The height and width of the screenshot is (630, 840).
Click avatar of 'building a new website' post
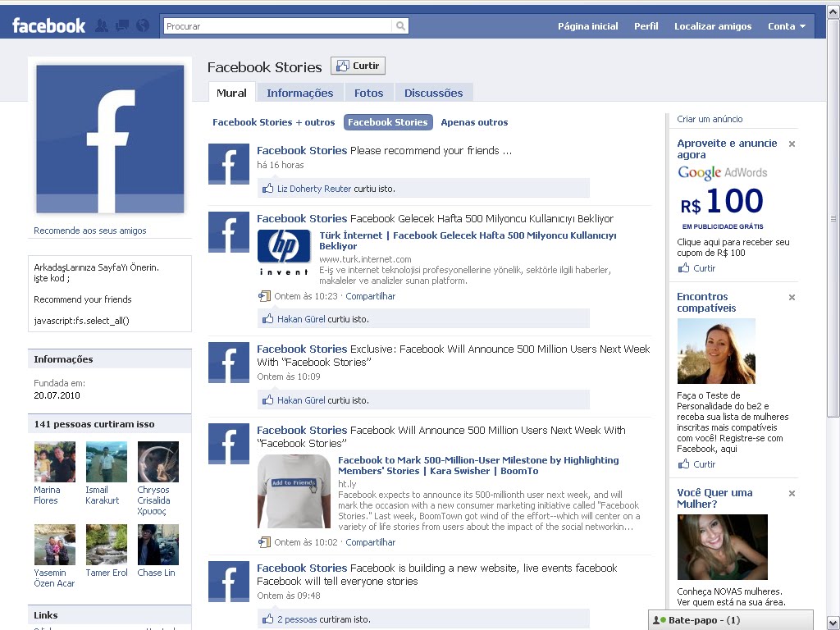[x=229, y=582]
